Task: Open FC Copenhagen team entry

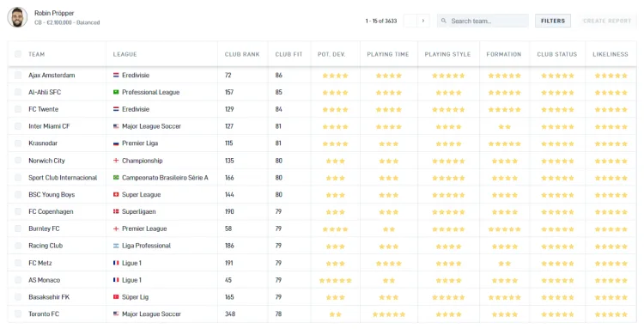Action: 51,211
